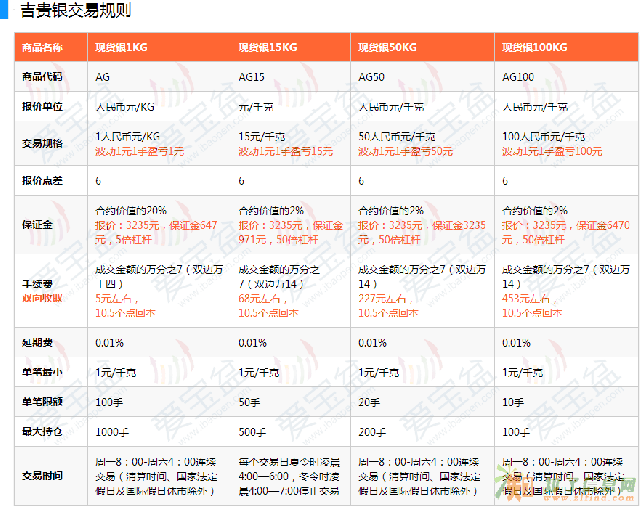This screenshot has height=506, width=640.
Task: Select the 现货银15KG column header
Action: (267, 48)
